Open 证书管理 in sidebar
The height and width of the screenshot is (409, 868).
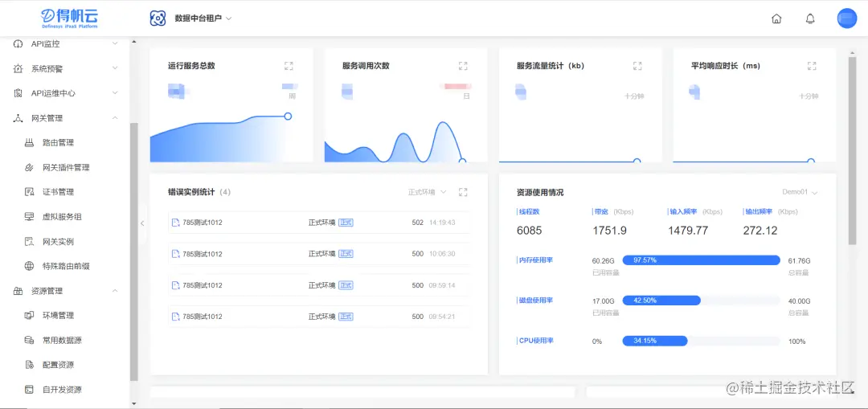pyautogui.click(x=58, y=192)
